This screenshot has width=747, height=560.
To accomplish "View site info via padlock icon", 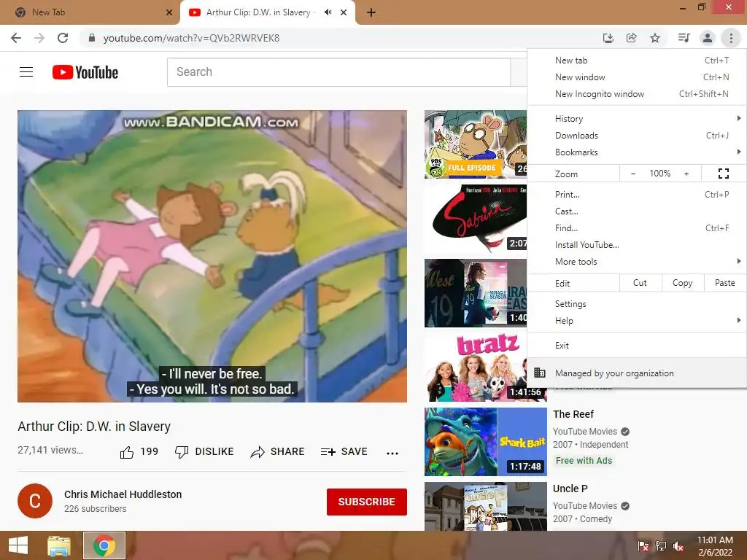I will (x=92, y=38).
